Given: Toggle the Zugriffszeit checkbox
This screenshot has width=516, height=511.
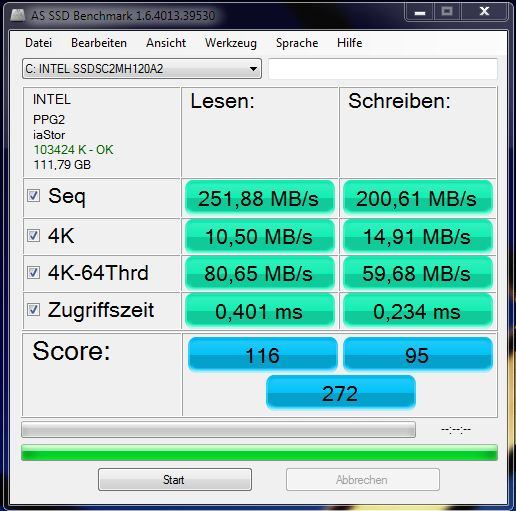Looking at the screenshot, I should [33, 310].
